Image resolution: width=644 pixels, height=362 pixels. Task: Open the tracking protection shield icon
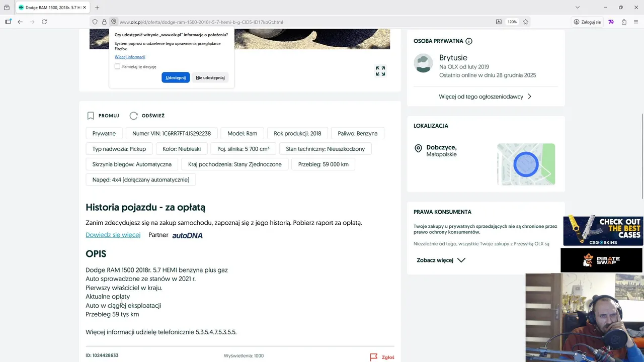click(95, 22)
